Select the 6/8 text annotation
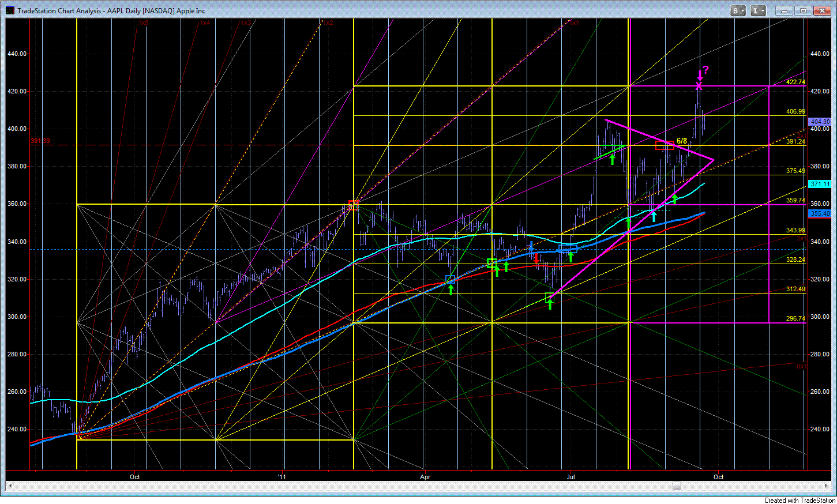The width and height of the screenshot is (837, 504). (682, 141)
